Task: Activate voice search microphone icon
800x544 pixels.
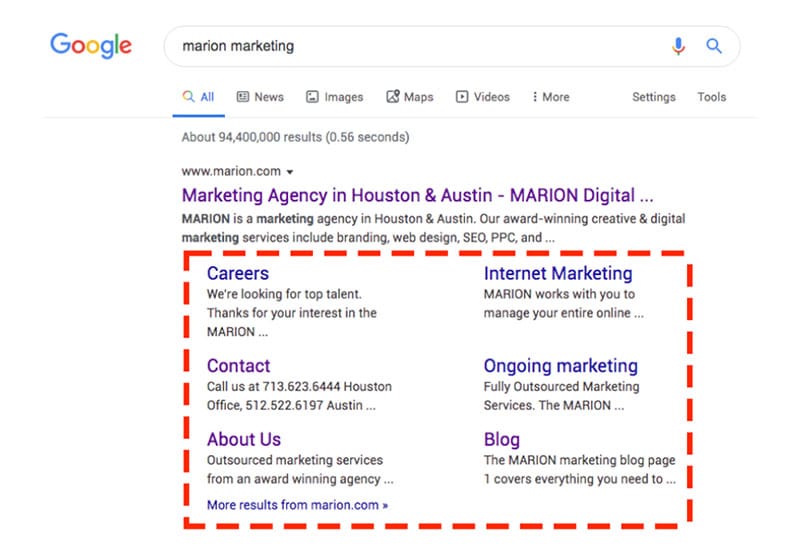Action: click(678, 46)
